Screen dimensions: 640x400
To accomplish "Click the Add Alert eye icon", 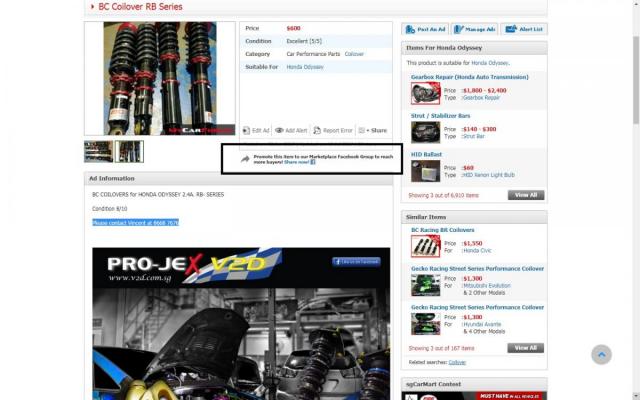I will 280,130.
